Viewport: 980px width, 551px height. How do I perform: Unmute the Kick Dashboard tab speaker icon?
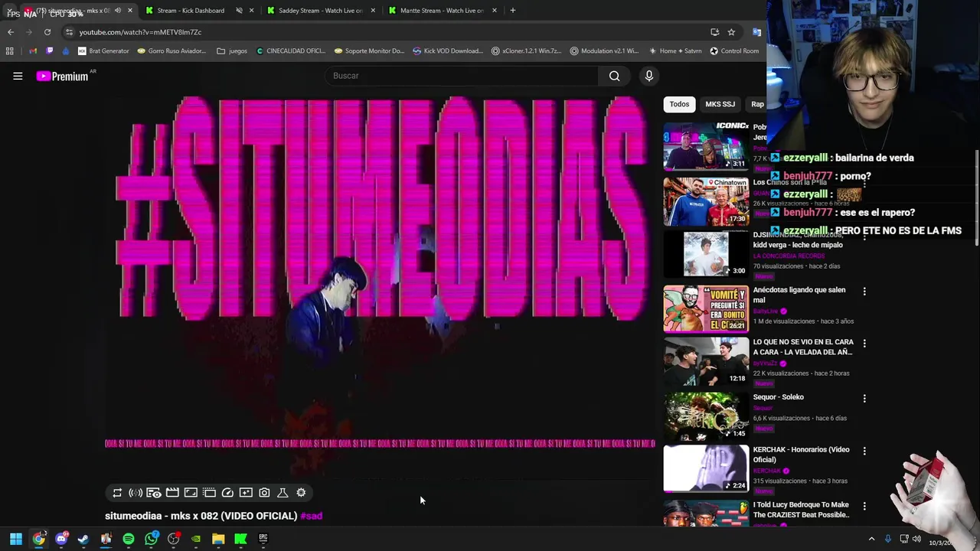pos(239,11)
